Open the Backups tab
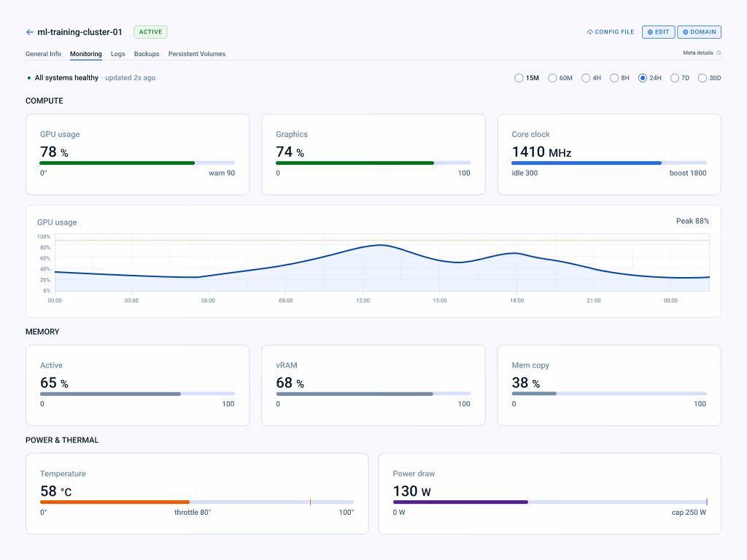The height and width of the screenshot is (560, 747). 147,54
